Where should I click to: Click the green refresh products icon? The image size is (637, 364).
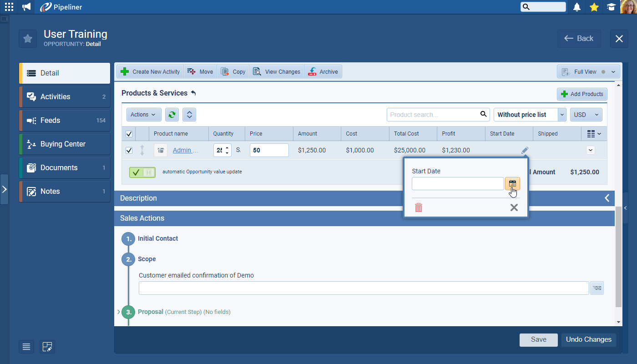click(x=172, y=115)
